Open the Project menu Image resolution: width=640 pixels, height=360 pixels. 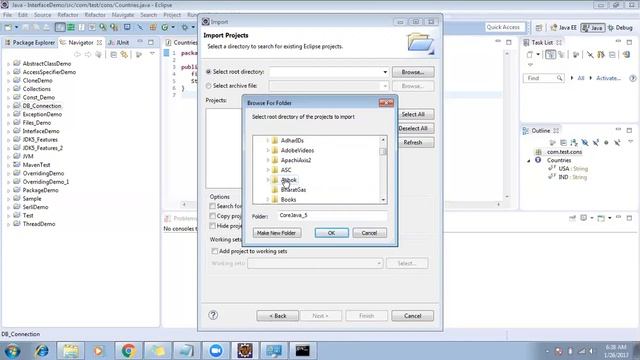coord(172,15)
